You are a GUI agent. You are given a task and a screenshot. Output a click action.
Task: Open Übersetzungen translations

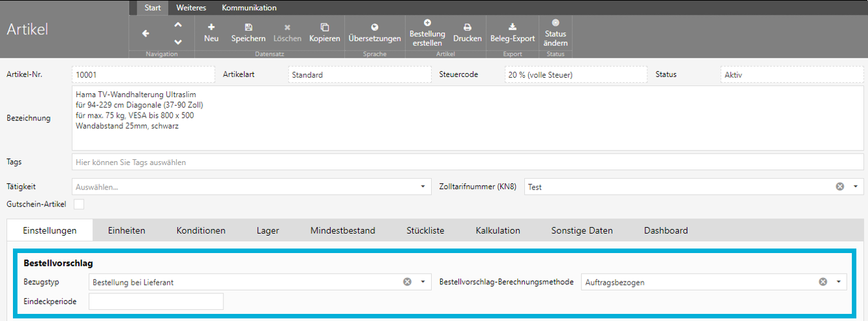[x=375, y=33]
